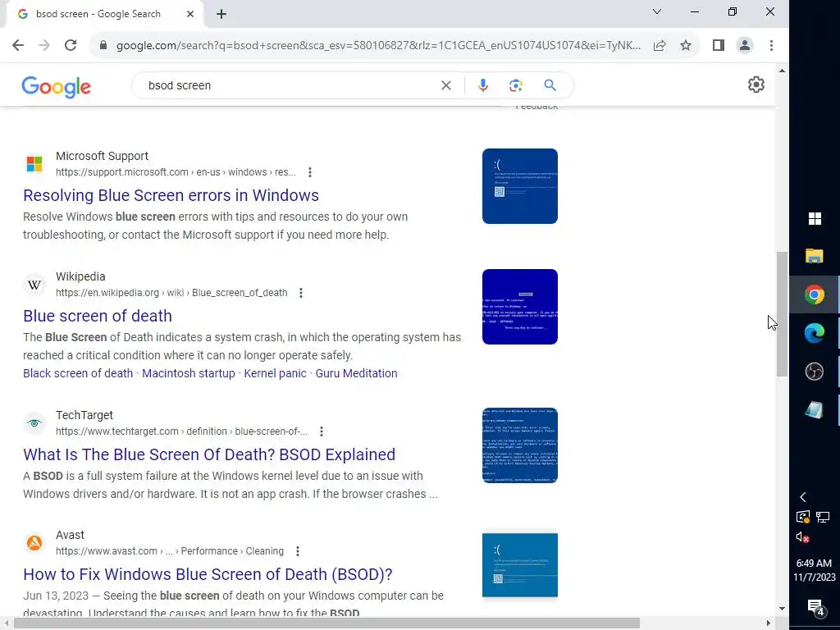This screenshot has height=630, width=840.
Task: Open the Chrome side panel
Action: click(719, 46)
